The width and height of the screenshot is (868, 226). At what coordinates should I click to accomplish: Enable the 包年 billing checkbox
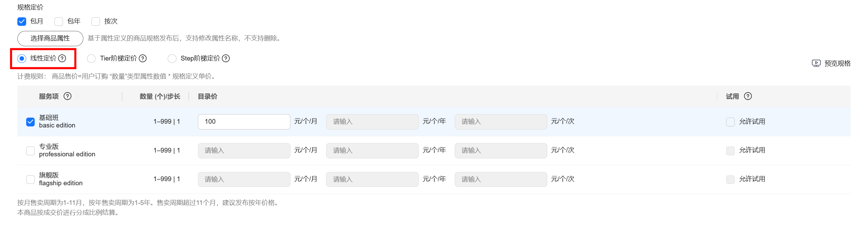pyautogui.click(x=59, y=21)
